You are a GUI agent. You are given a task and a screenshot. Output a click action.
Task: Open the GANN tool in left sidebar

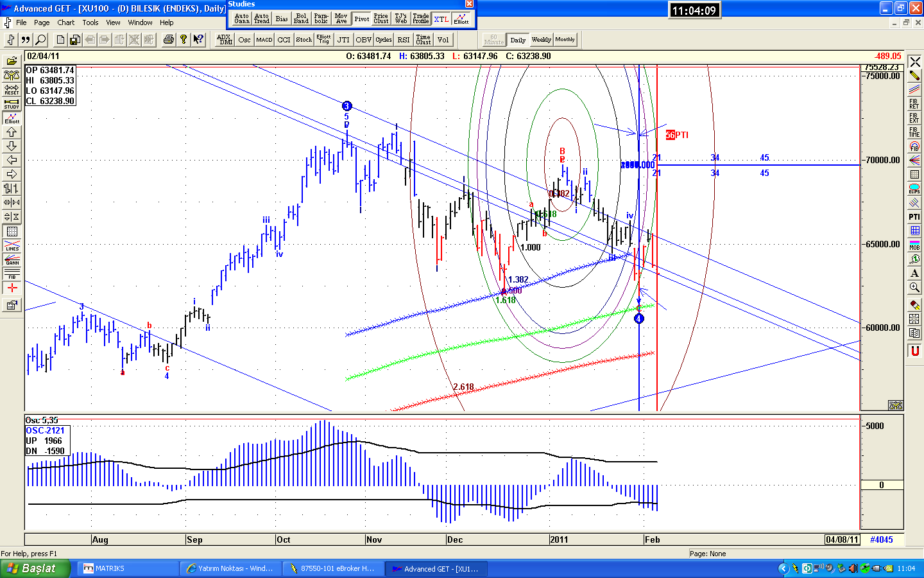(12, 259)
